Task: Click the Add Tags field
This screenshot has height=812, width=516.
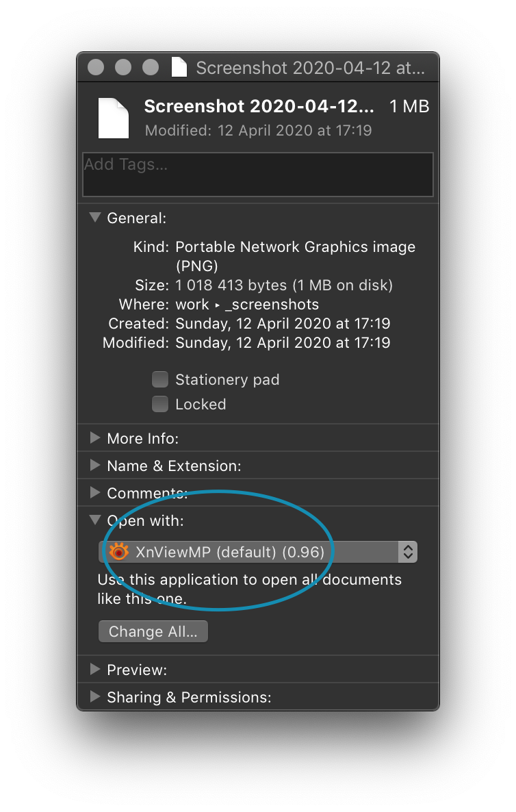Action: [257, 175]
